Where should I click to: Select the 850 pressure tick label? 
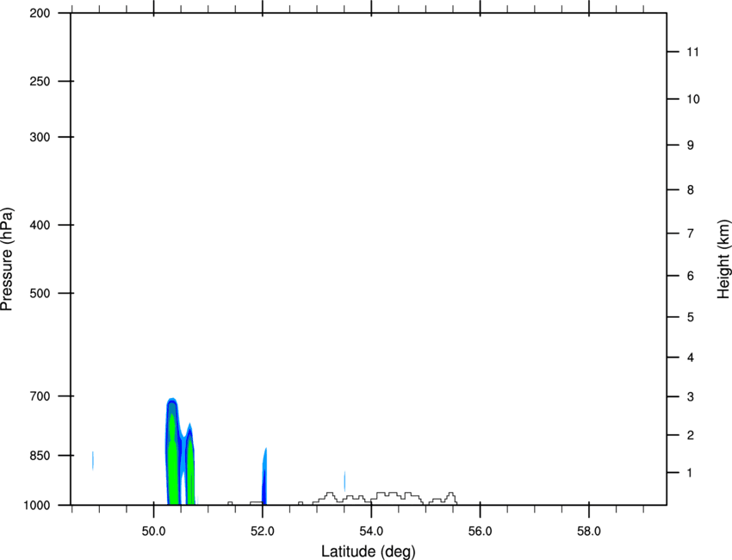(40, 456)
